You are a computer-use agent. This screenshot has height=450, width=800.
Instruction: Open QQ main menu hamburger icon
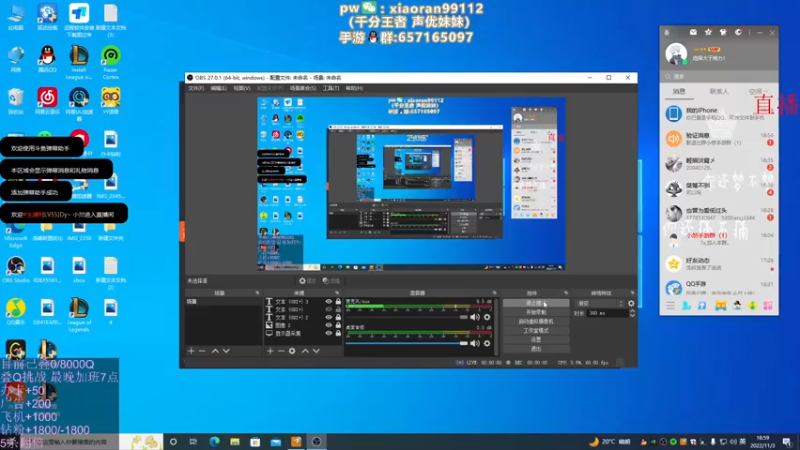(670, 306)
